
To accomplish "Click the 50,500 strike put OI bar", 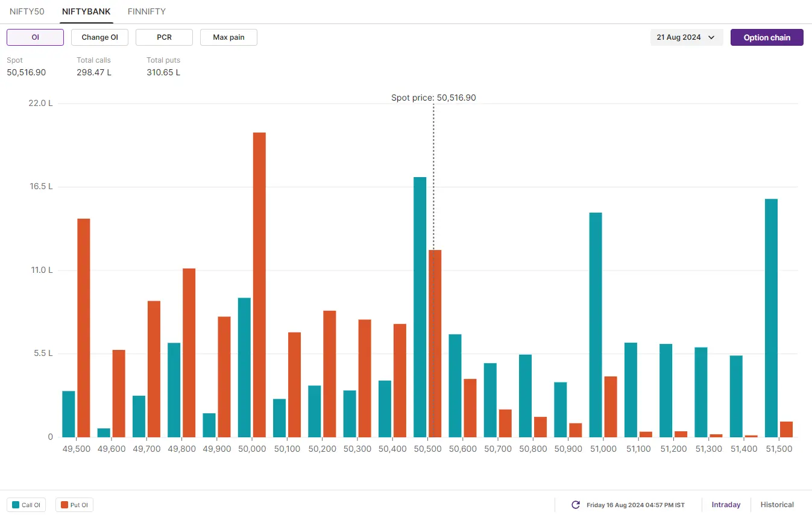I will click(x=435, y=343).
